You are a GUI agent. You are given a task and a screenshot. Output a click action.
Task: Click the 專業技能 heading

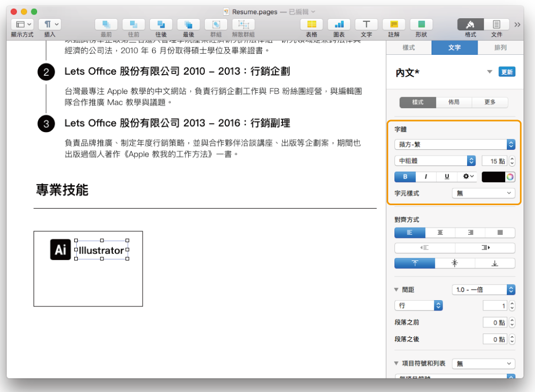pyautogui.click(x=62, y=190)
